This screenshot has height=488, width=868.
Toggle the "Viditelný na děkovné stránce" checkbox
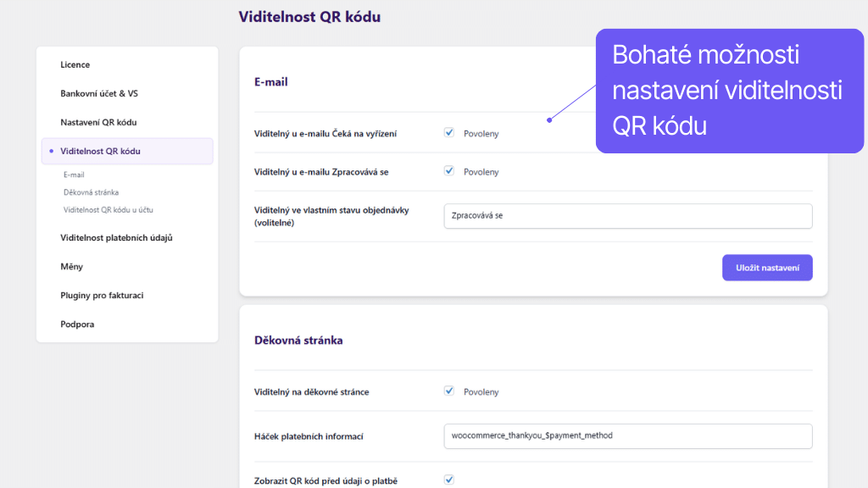448,391
